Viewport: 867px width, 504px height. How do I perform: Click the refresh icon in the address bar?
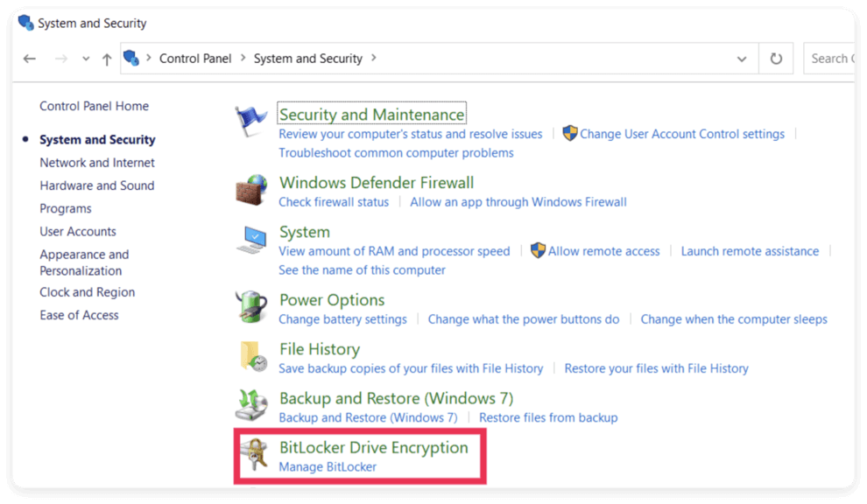pyautogui.click(x=777, y=58)
